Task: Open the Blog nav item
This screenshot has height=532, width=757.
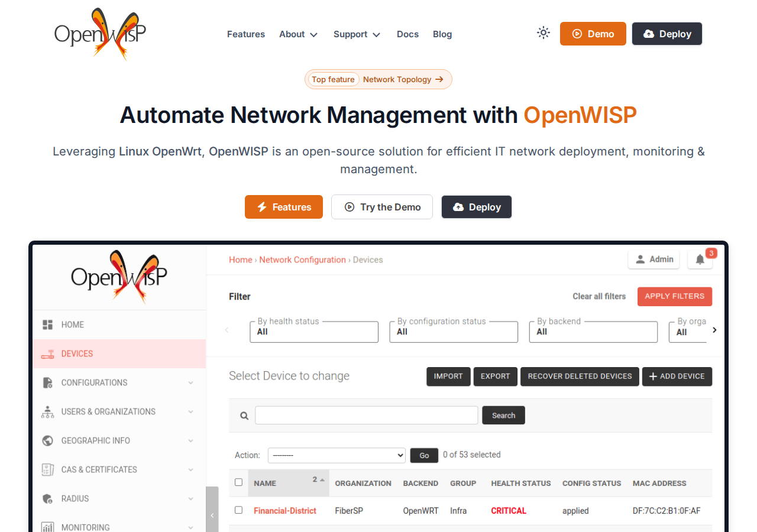Action: click(442, 34)
